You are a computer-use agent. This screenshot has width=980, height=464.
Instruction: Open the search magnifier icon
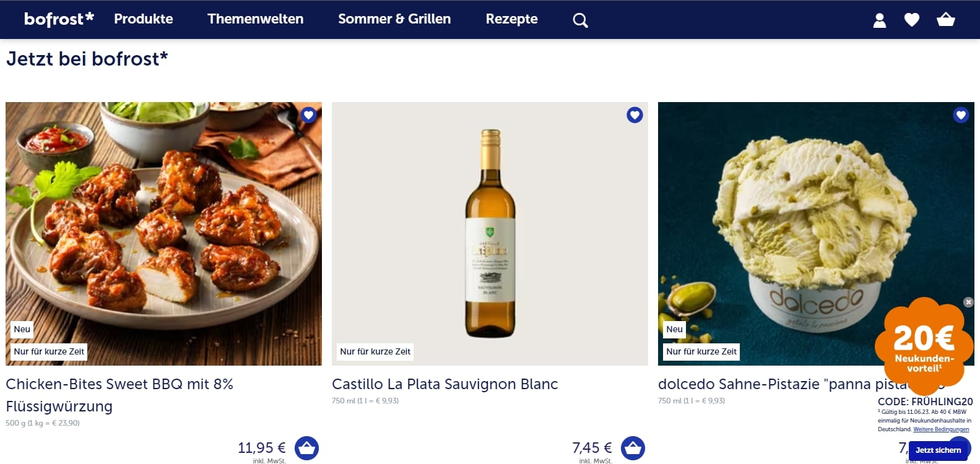tap(580, 20)
